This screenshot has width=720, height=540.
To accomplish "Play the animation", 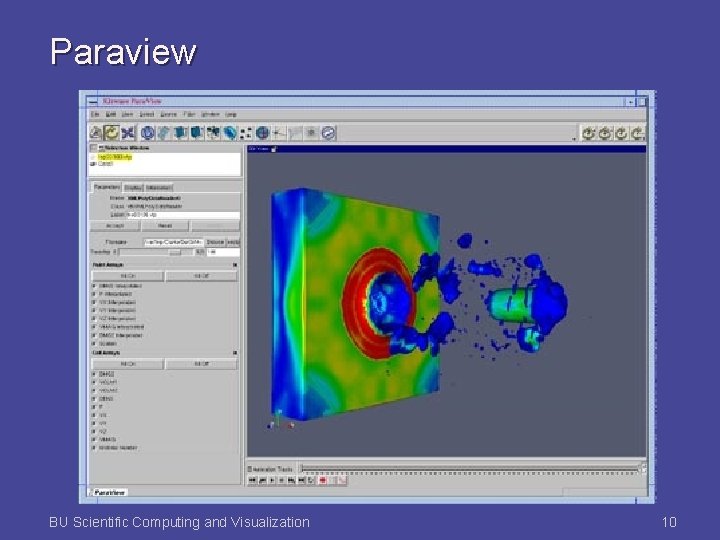I will (272, 480).
